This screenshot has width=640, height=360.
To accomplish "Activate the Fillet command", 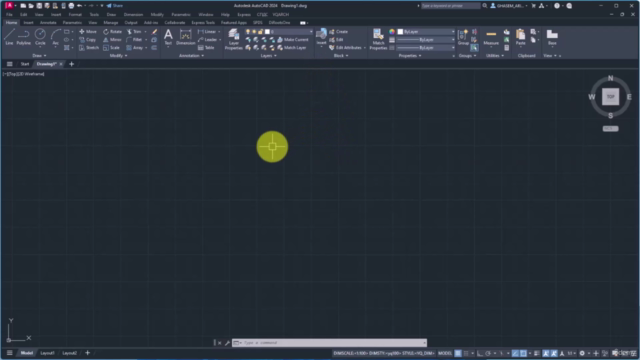I will click(x=134, y=40).
